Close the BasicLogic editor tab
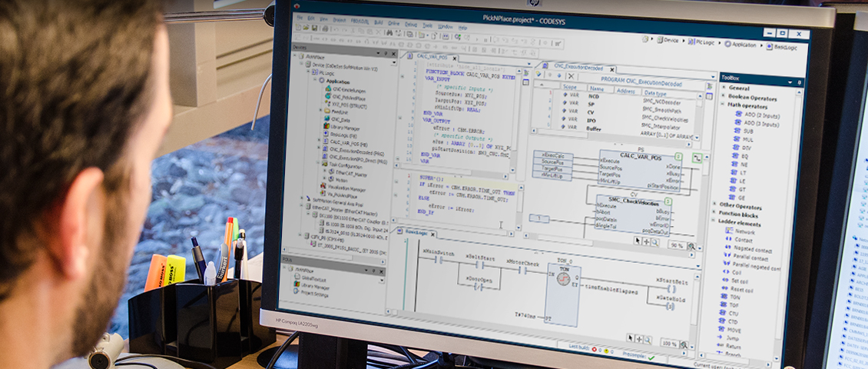The width and height of the screenshot is (868, 369). pos(433,234)
